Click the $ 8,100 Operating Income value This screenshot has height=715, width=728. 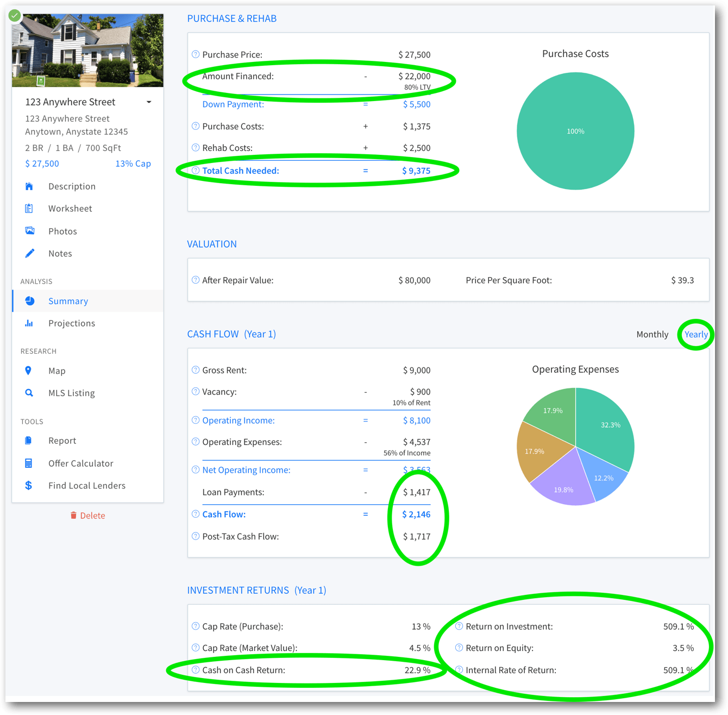pos(417,421)
